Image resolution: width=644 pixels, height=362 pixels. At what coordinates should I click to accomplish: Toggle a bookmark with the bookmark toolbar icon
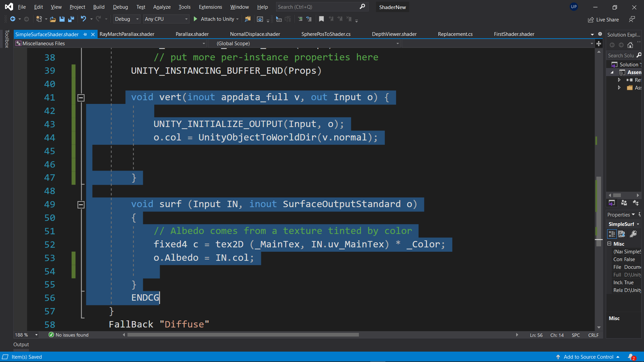coord(321,19)
